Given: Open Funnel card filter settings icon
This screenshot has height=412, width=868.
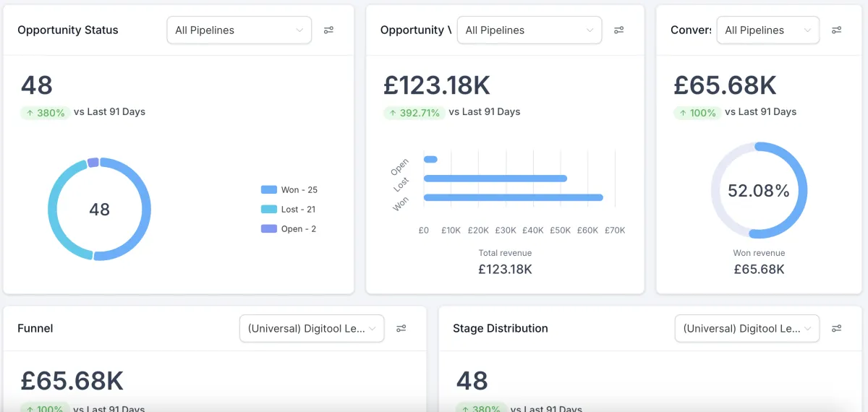Looking at the screenshot, I should click(401, 328).
